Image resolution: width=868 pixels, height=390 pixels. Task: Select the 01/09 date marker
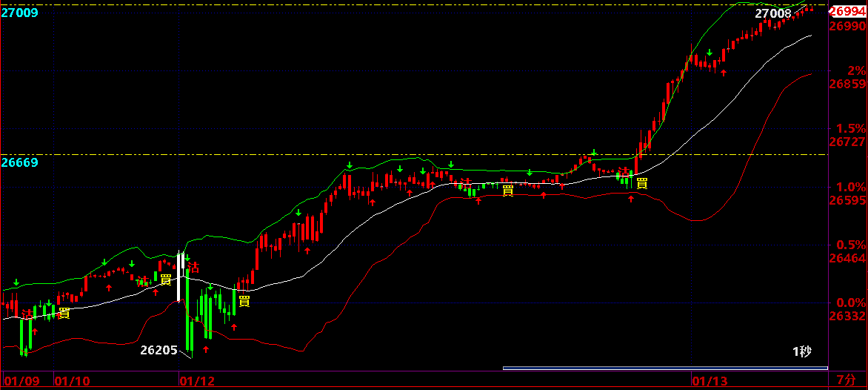click(x=22, y=381)
